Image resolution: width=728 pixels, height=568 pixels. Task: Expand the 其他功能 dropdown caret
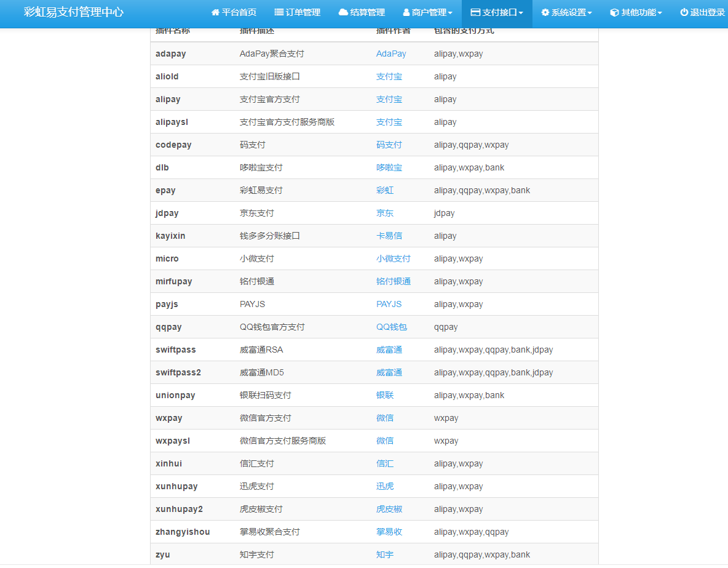(x=660, y=13)
